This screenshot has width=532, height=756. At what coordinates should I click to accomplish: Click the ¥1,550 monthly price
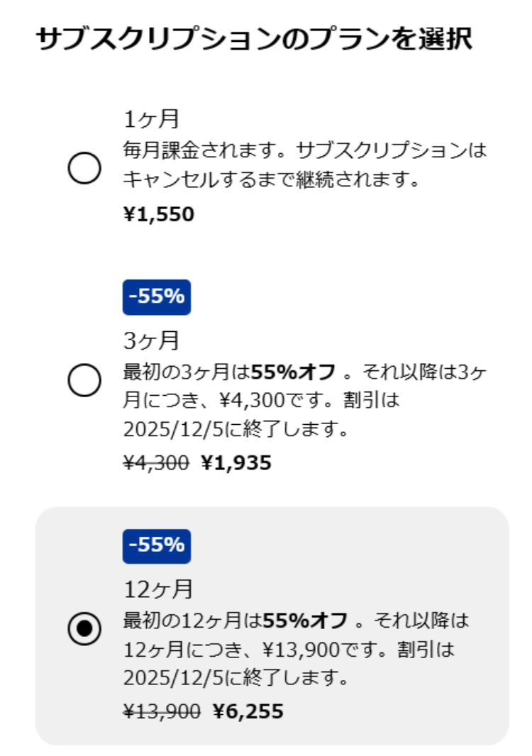tap(158, 214)
